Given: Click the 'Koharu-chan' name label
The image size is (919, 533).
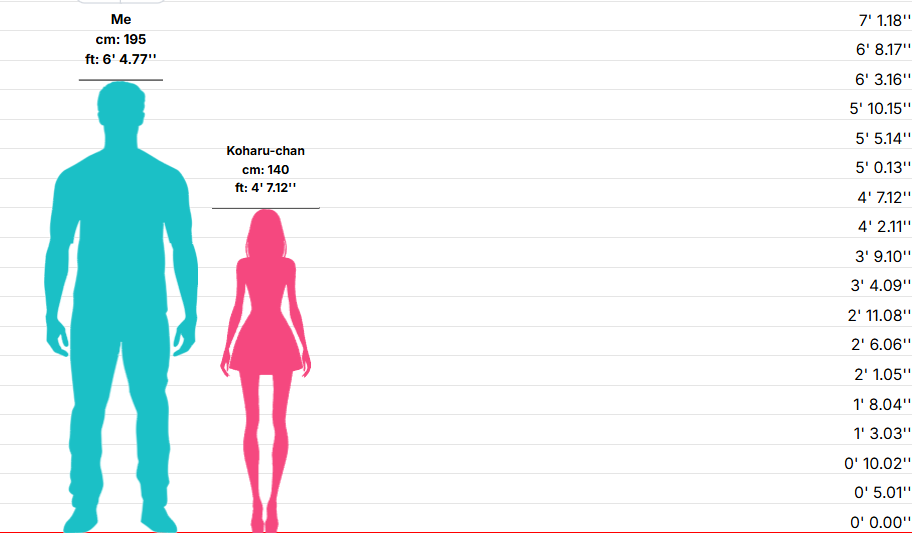Looking at the screenshot, I should tap(266, 151).
